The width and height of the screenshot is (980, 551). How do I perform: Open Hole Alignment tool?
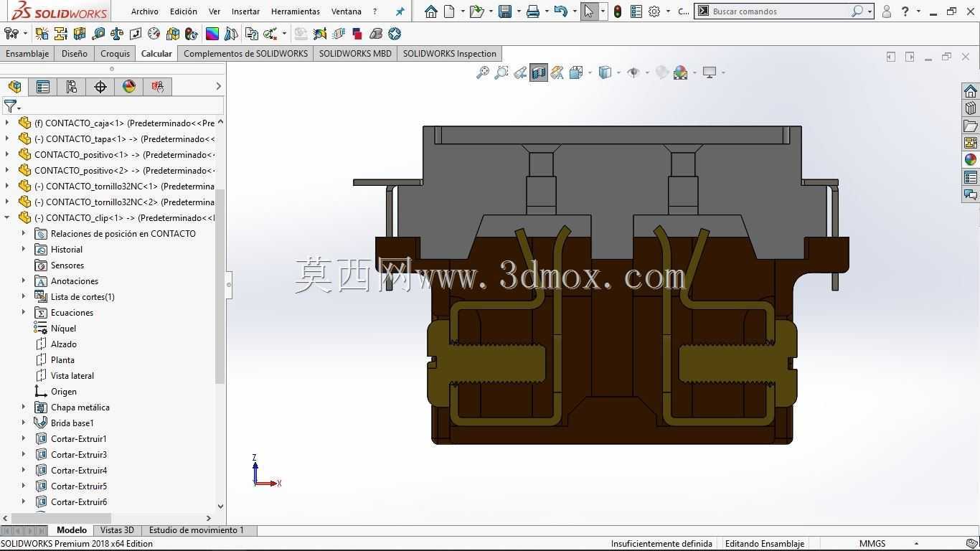80,34
